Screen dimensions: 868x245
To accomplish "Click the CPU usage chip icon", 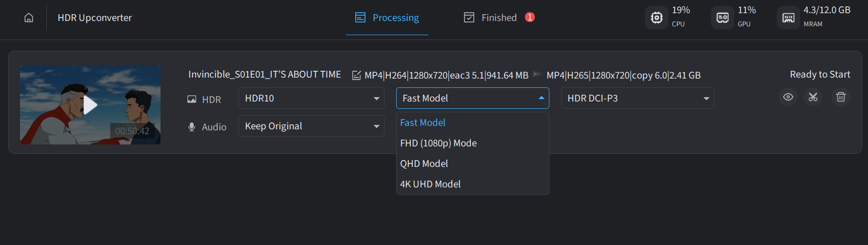I will point(657,18).
